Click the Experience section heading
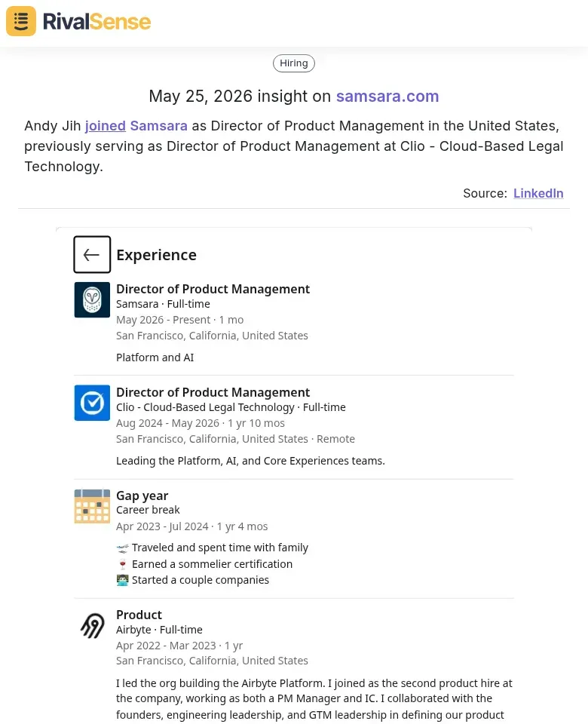 coord(157,255)
